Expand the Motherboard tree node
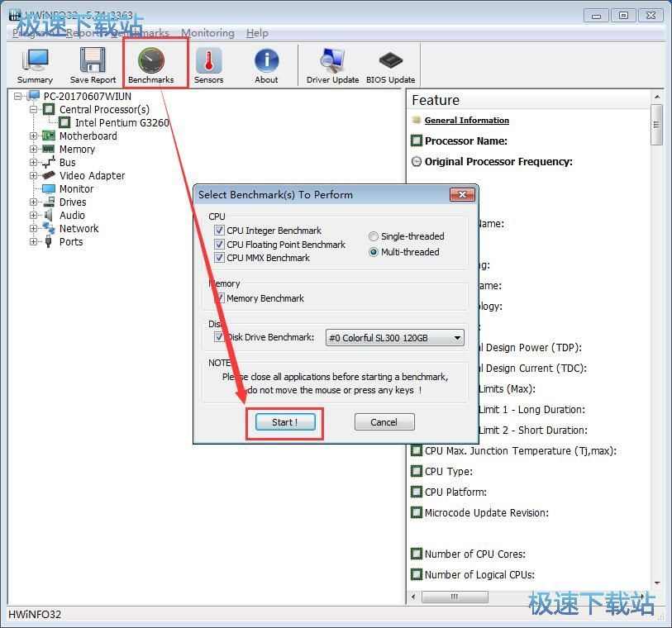 tap(33, 136)
